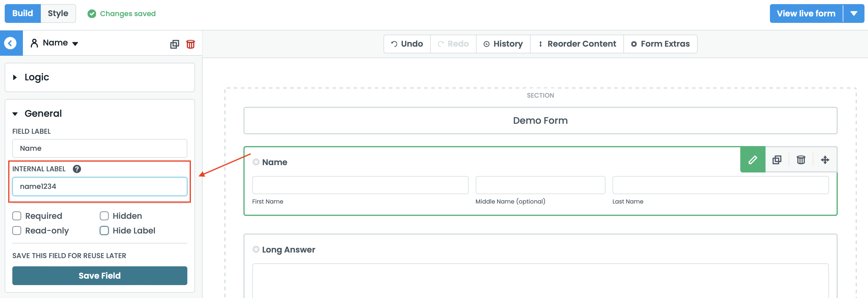Tick the Hide Label checkbox
868x298 pixels.
104,231
